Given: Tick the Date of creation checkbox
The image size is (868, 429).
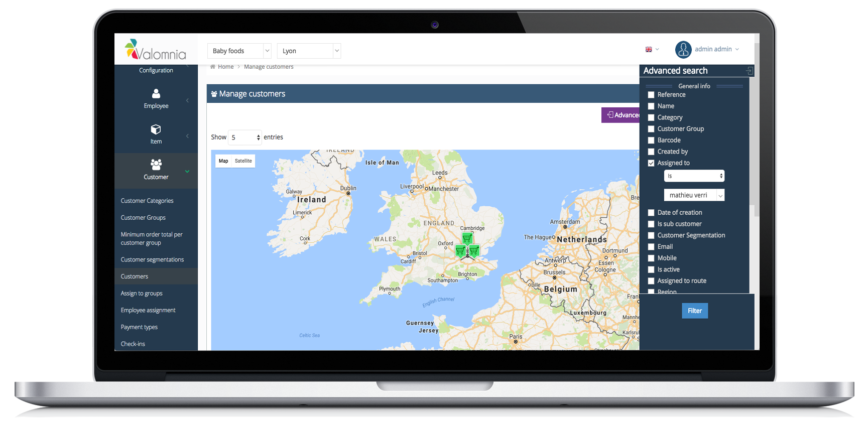Looking at the screenshot, I should pos(651,213).
